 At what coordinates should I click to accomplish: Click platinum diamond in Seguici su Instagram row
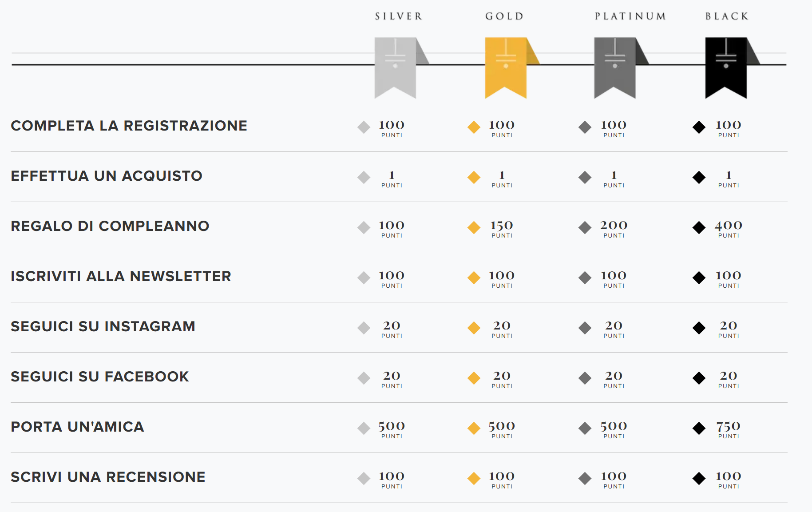[585, 328]
